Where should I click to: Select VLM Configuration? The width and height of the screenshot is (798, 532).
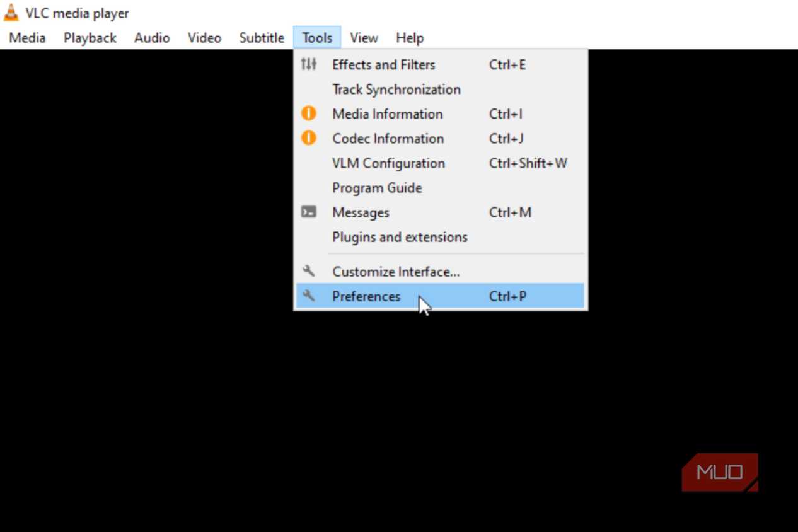point(440,163)
